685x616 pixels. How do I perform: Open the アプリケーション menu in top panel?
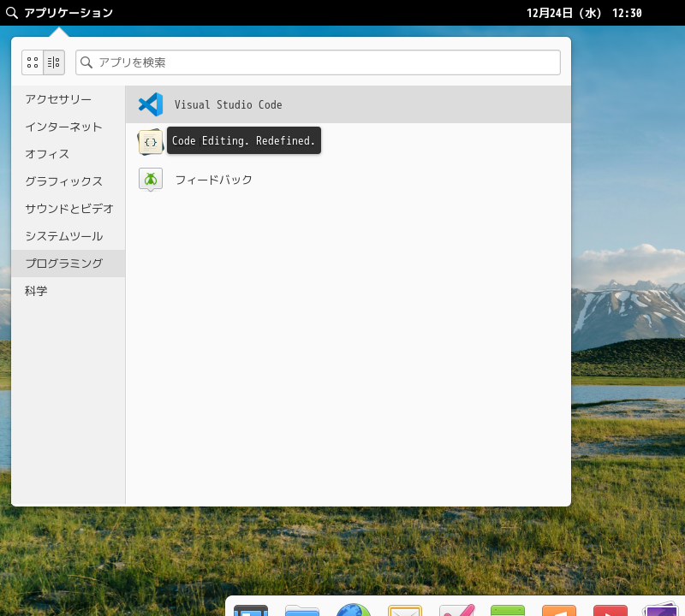[59, 13]
